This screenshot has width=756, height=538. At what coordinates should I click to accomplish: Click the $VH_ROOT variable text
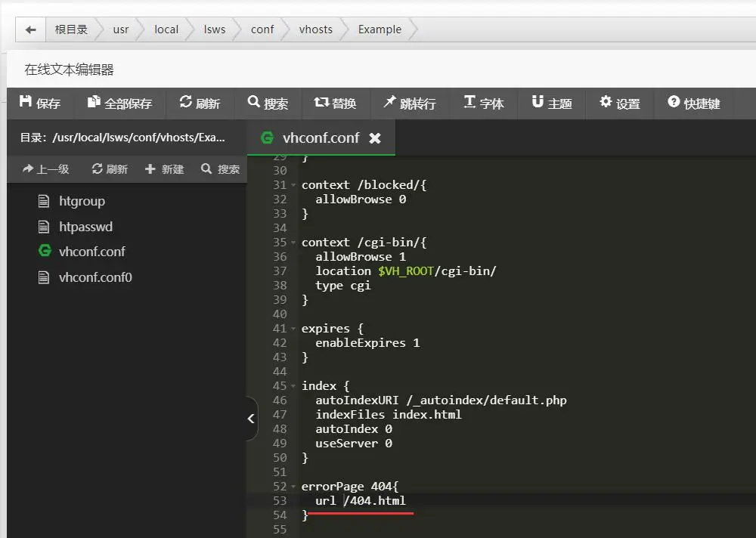tap(405, 271)
